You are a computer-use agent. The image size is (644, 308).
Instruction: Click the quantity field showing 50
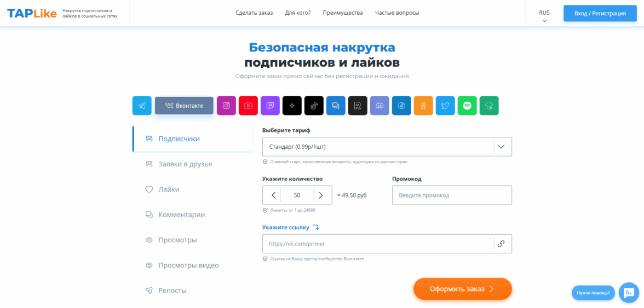click(x=297, y=195)
